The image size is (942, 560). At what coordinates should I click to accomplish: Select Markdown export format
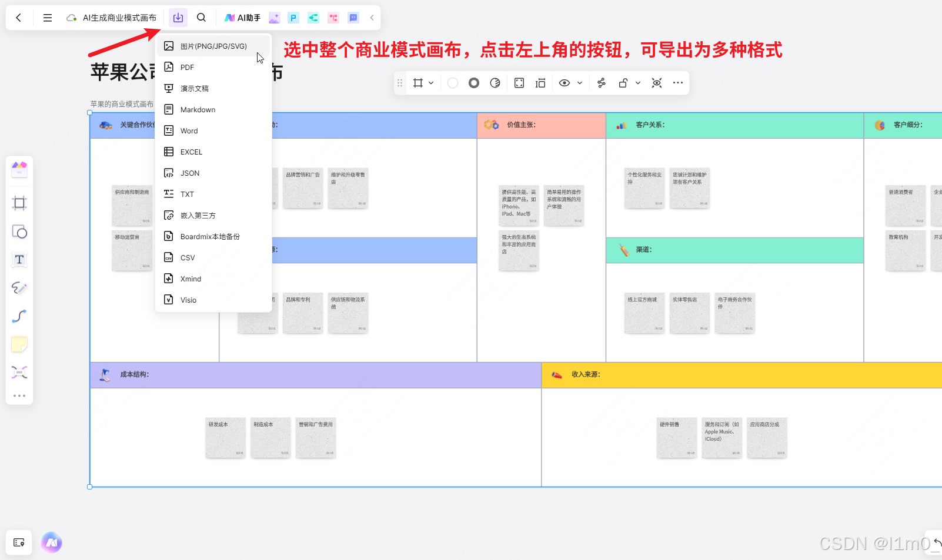pyautogui.click(x=213, y=109)
